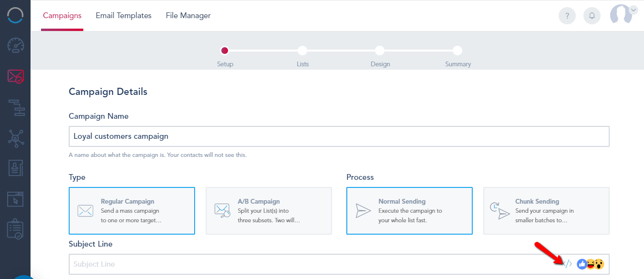Select the A/B Campaign type
The height and width of the screenshot is (279, 644).
pyautogui.click(x=269, y=211)
